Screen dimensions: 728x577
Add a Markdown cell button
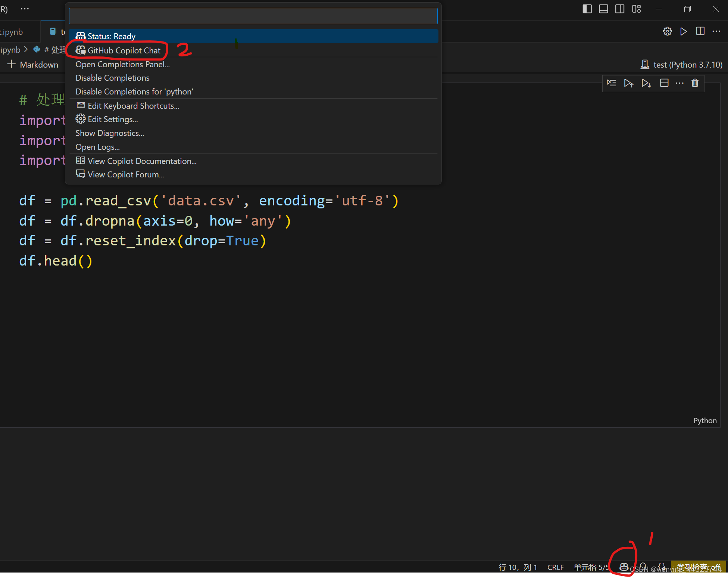pyautogui.click(x=33, y=65)
